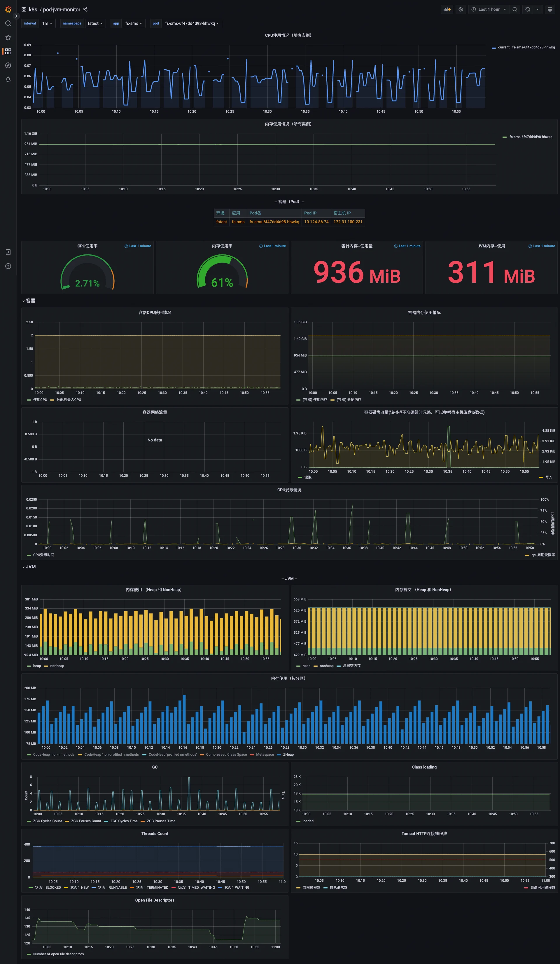Viewport: 560px width, 964px height.
Task: Open the interval 1m dropdown
Action: 48,23
